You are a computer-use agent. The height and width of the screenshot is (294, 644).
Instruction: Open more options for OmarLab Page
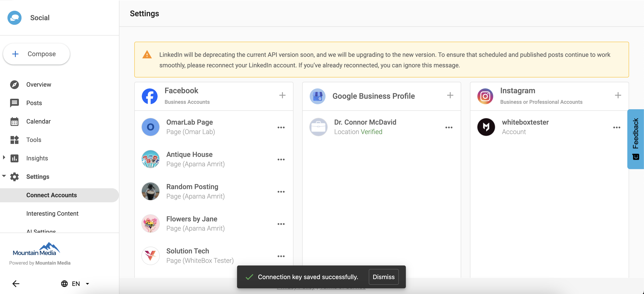281,127
